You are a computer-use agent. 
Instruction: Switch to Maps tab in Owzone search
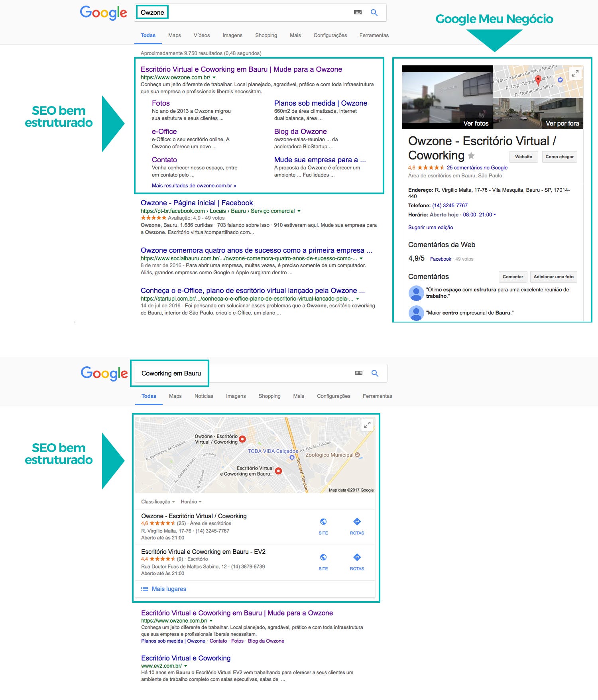tap(175, 35)
